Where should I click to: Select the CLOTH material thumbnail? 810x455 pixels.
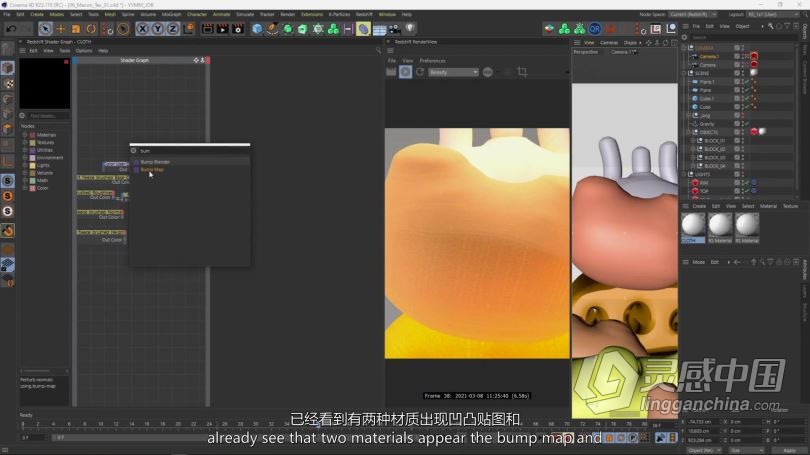click(x=693, y=228)
